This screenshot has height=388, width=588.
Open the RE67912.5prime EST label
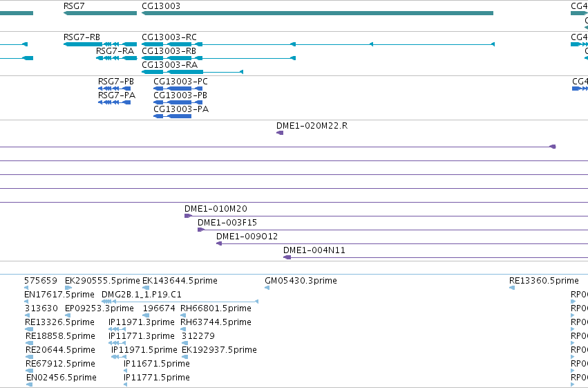[x=60, y=364]
